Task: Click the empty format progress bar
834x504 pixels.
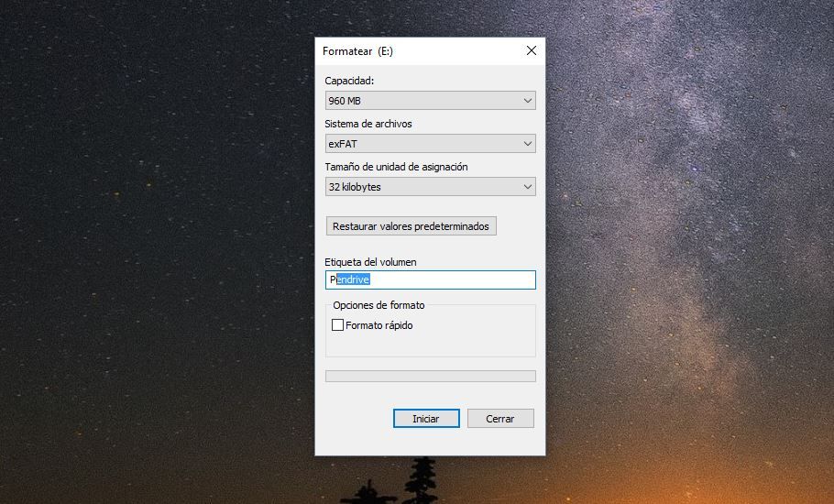Action: (430, 376)
